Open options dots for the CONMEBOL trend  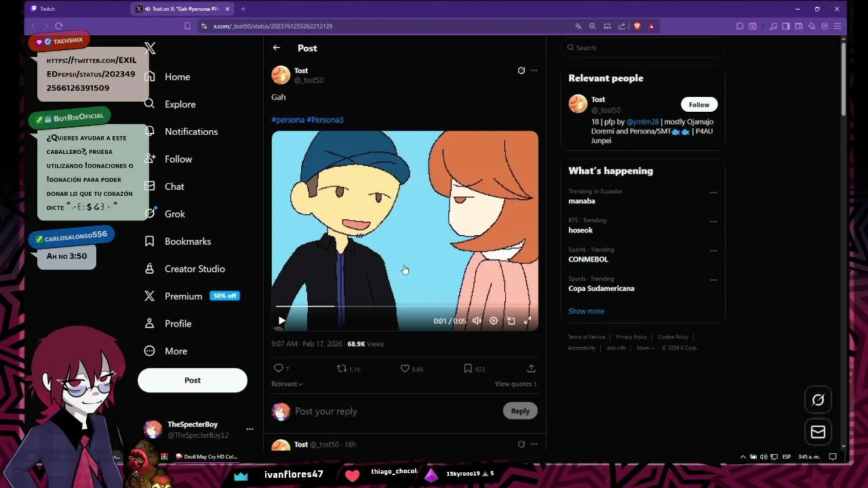coord(713,251)
